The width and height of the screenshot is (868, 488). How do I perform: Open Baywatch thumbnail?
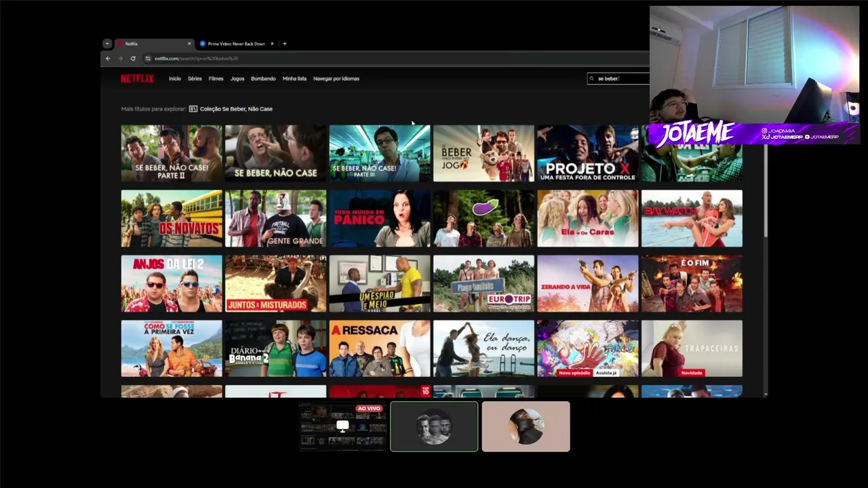(692, 218)
